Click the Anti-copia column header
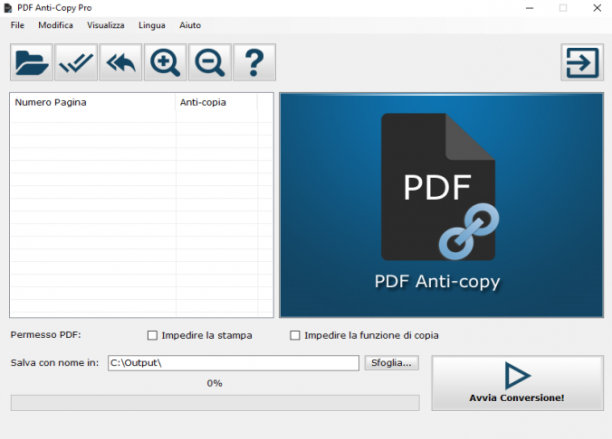This screenshot has height=439, width=612. [x=216, y=102]
